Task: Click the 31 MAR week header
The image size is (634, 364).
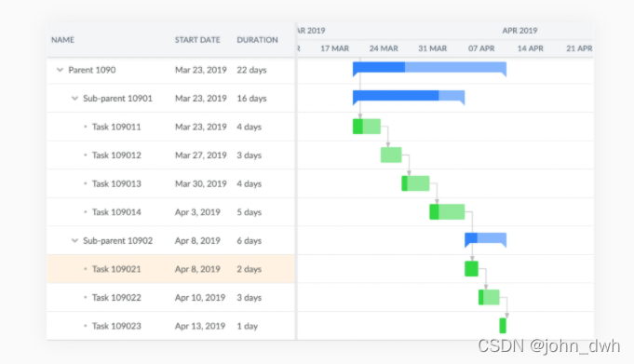Action: click(x=432, y=48)
